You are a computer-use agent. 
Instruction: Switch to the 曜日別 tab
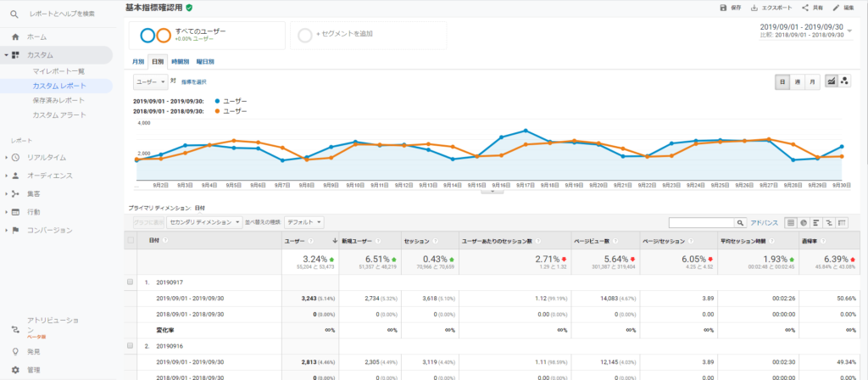tap(204, 62)
